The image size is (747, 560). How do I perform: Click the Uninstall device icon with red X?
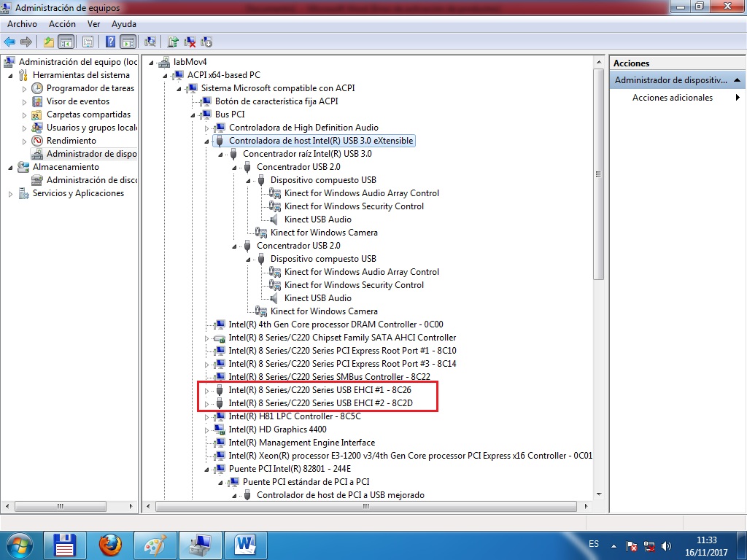(190, 42)
